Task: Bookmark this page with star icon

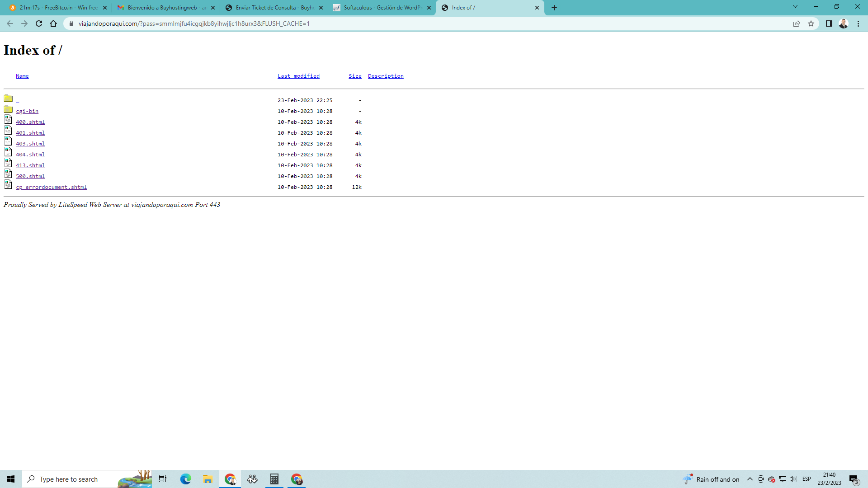Action: (811, 23)
